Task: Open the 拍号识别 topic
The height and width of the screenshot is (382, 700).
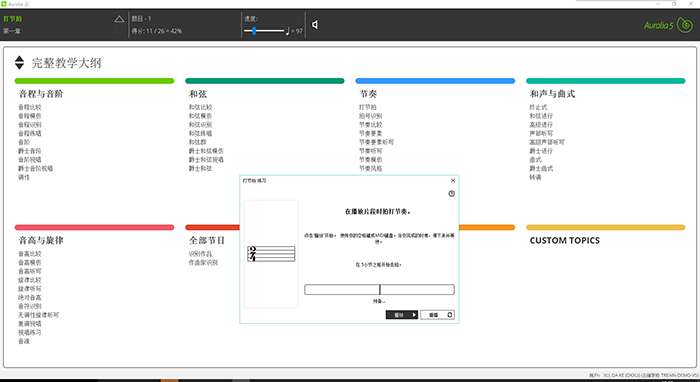Action: point(371,116)
